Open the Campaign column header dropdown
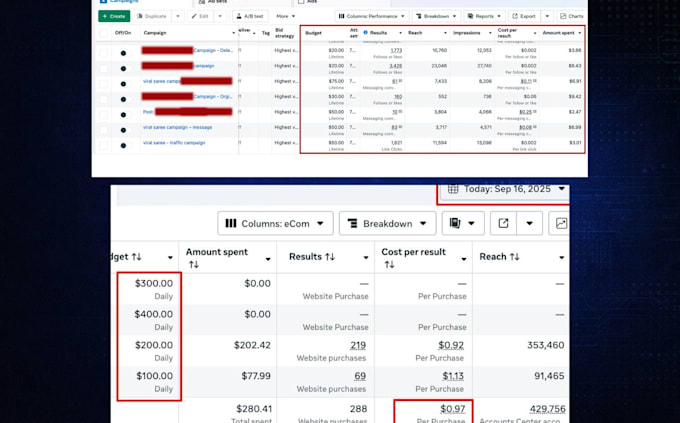 [x=233, y=33]
